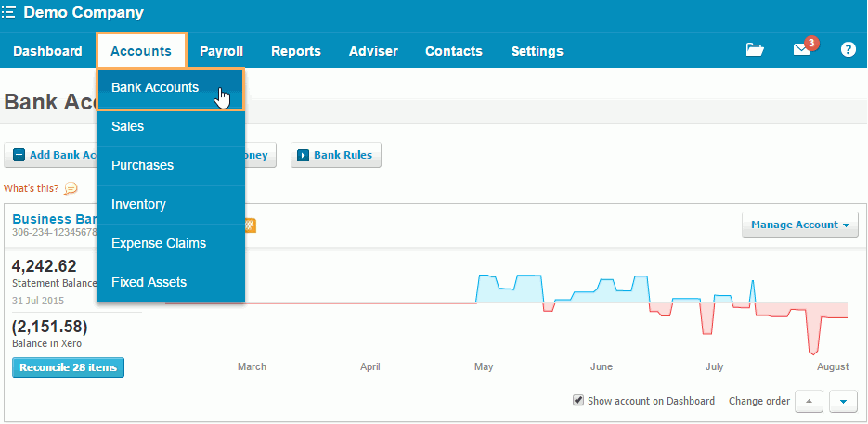Click the April label on the chart axis
Viewport: 868px width, 424px height.
(x=369, y=366)
